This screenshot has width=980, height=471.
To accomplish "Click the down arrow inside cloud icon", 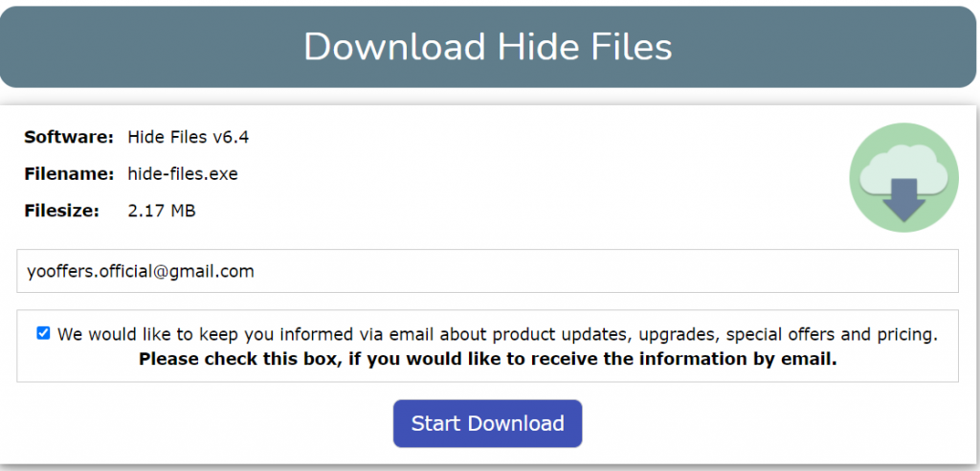I will pos(903,200).
